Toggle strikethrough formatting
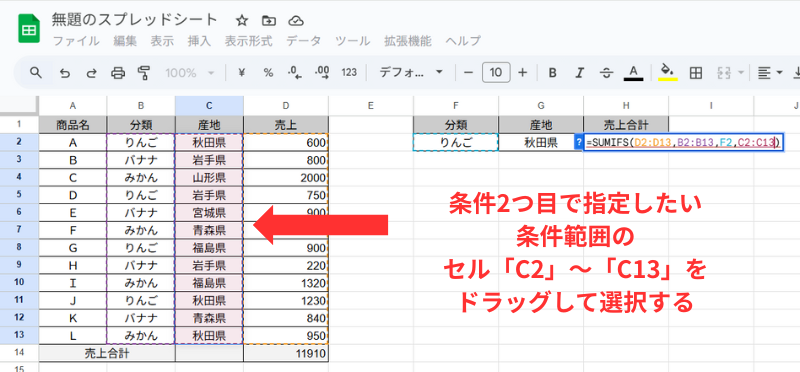This screenshot has height=372, width=800. coord(606,73)
